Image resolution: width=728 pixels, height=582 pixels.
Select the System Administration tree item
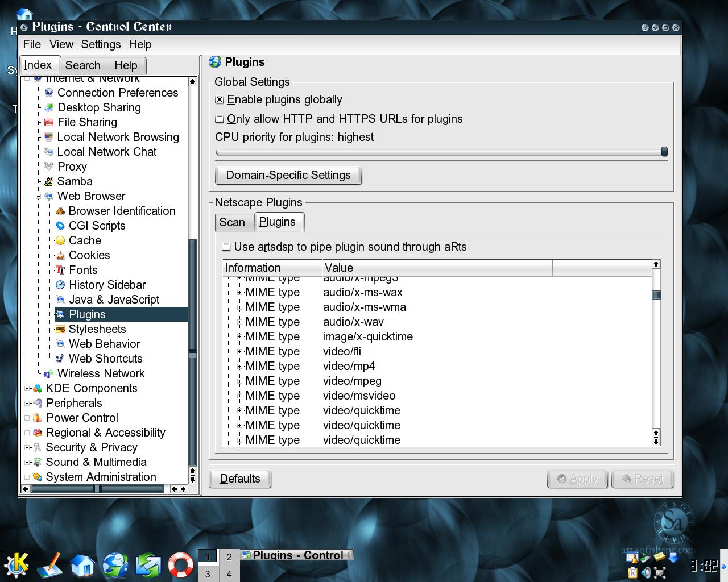click(x=101, y=477)
